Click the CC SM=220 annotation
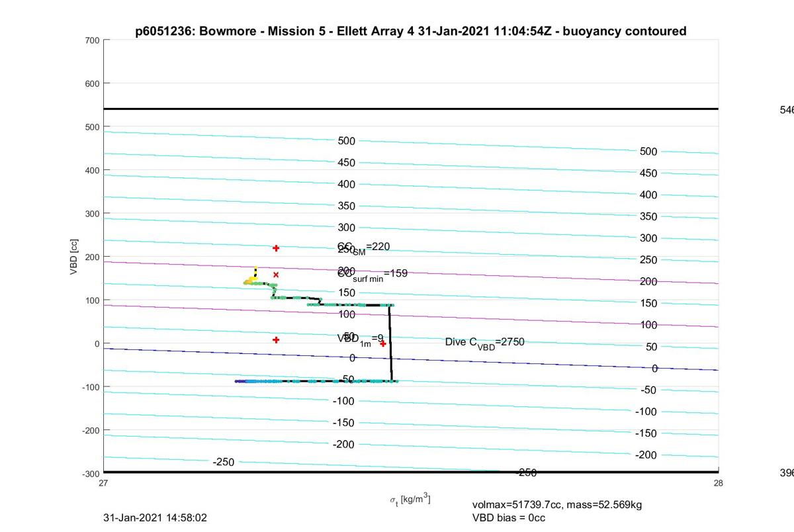Viewport: 794px width, 532px height. point(363,247)
